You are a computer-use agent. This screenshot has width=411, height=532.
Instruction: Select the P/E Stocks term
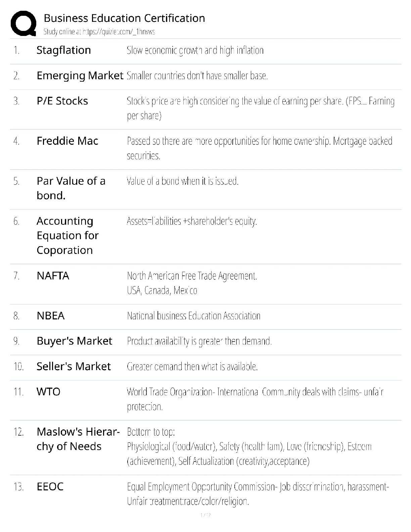pos(62,101)
